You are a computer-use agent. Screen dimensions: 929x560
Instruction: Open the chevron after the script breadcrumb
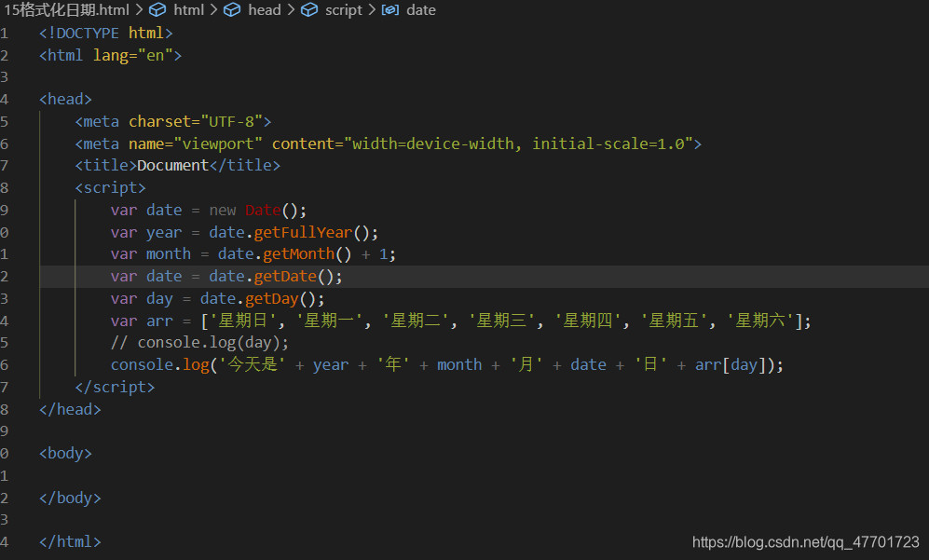pos(371,9)
